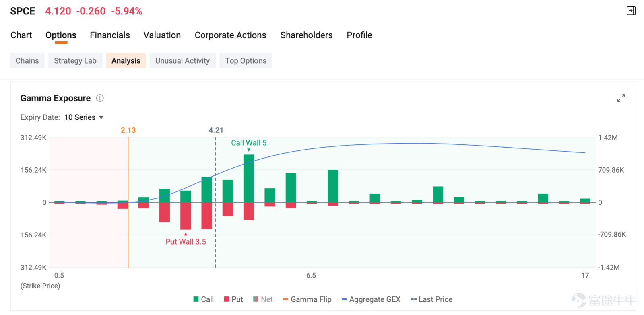The image size is (644, 315).
Task: Show Top Options
Action: click(246, 61)
